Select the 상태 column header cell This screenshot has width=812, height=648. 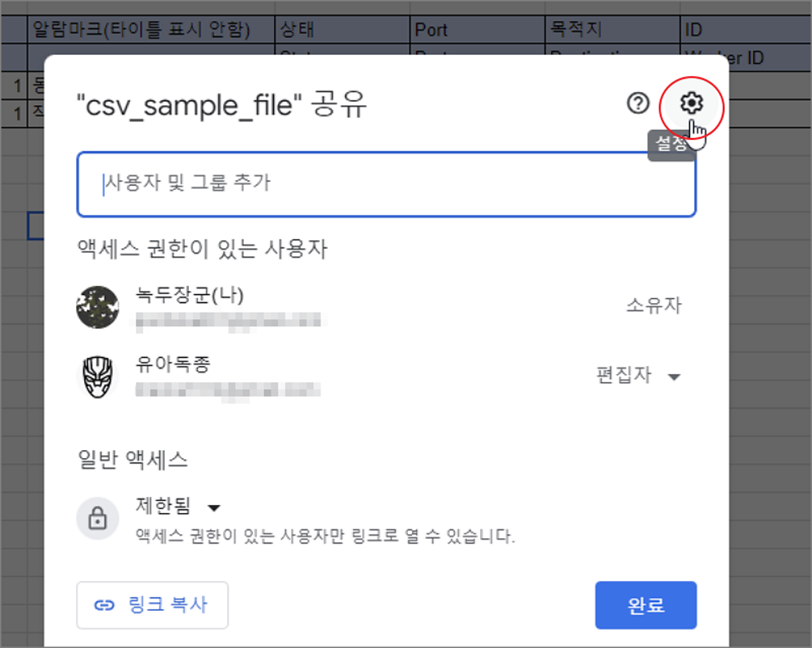point(342,29)
